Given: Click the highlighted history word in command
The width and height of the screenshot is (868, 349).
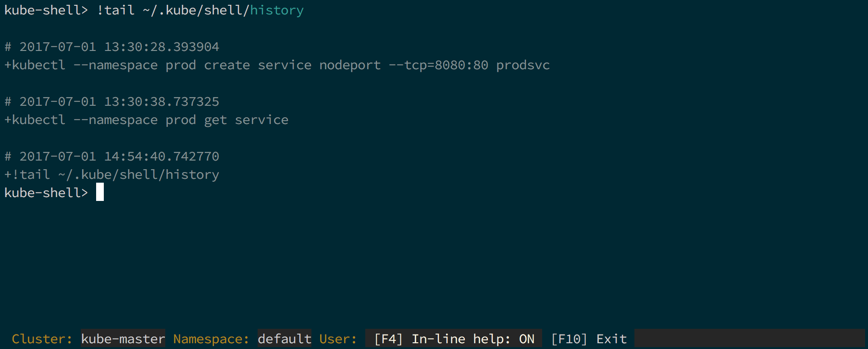Looking at the screenshot, I should (x=277, y=10).
